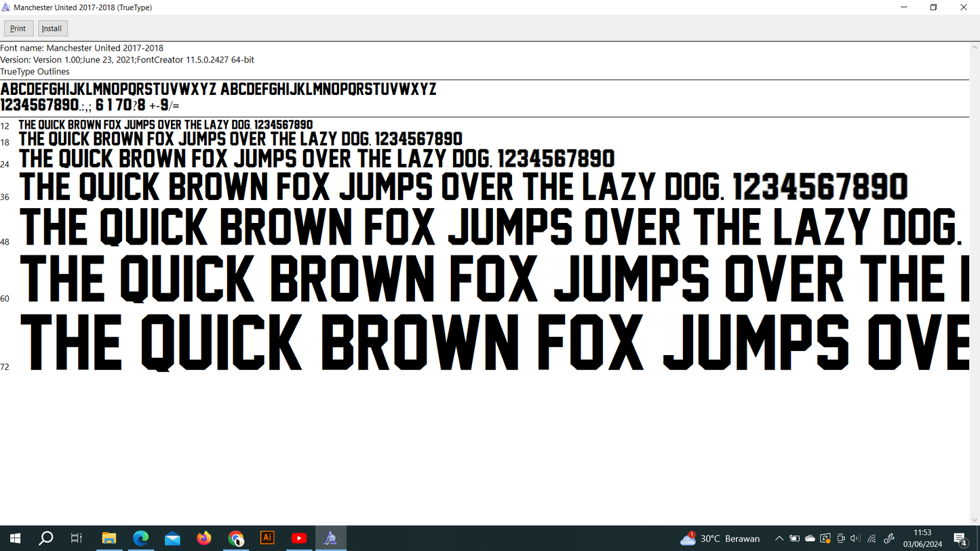
Task: Click the Meet Now camera tray icon
Action: click(x=841, y=539)
